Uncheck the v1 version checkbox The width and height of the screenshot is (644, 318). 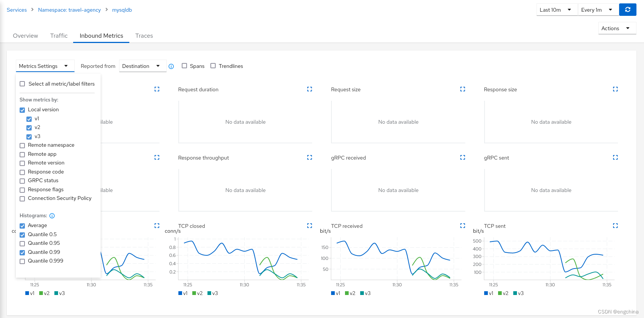click(29, 119)
